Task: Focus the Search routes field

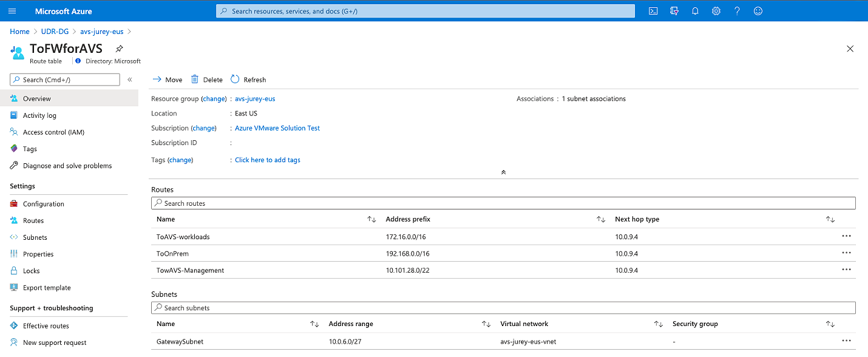Action: click(503, 203)
